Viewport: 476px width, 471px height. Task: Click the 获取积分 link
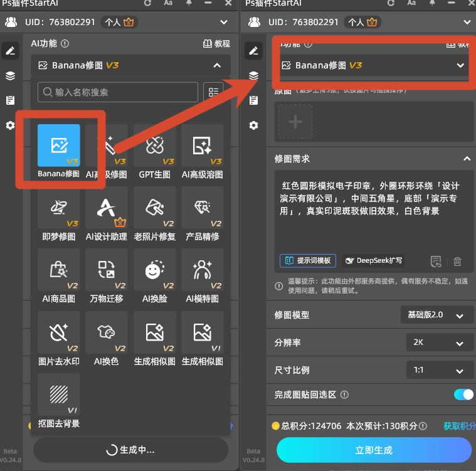459,426
